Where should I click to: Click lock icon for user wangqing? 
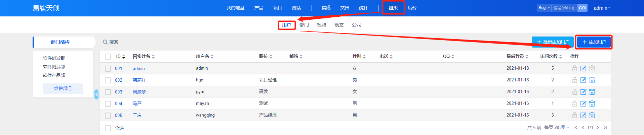[x=575, y=115]
